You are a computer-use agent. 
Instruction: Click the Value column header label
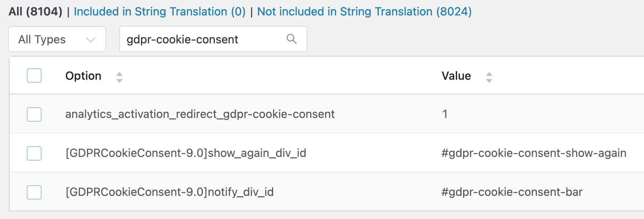456,76
